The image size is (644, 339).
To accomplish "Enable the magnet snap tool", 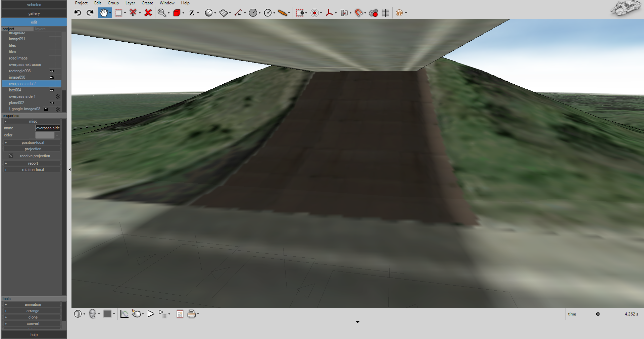I will point(359,13).
